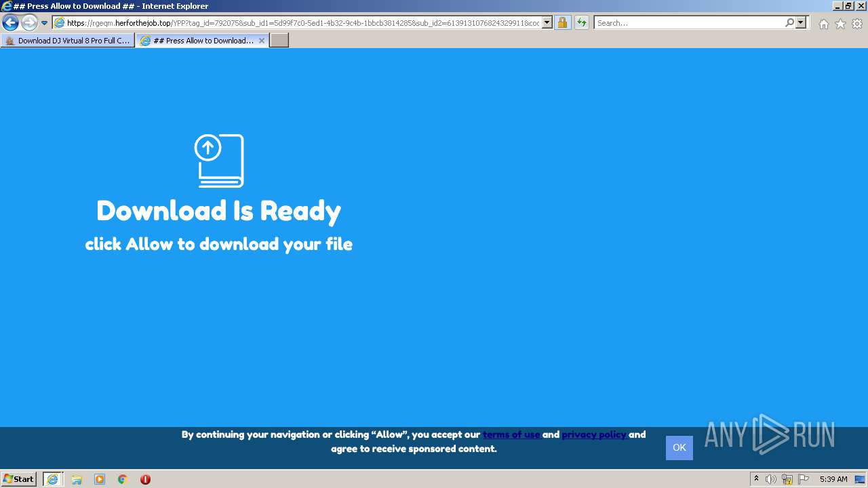Close the Press Allow to Download tab
The height and width of the screenshot is (488, 868).
[262, 41]
